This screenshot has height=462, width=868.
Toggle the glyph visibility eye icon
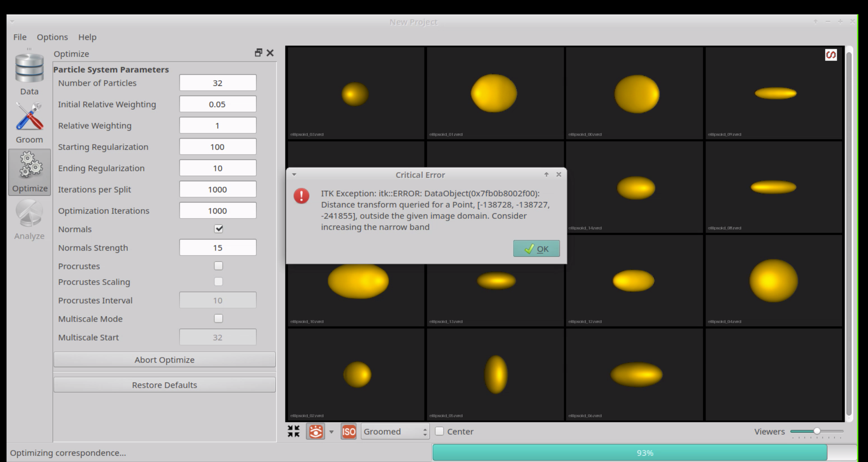[x=316, y=431]
